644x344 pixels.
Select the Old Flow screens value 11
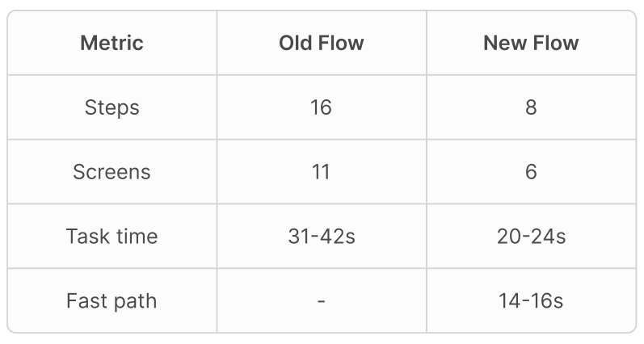click(x=321, y=172)
